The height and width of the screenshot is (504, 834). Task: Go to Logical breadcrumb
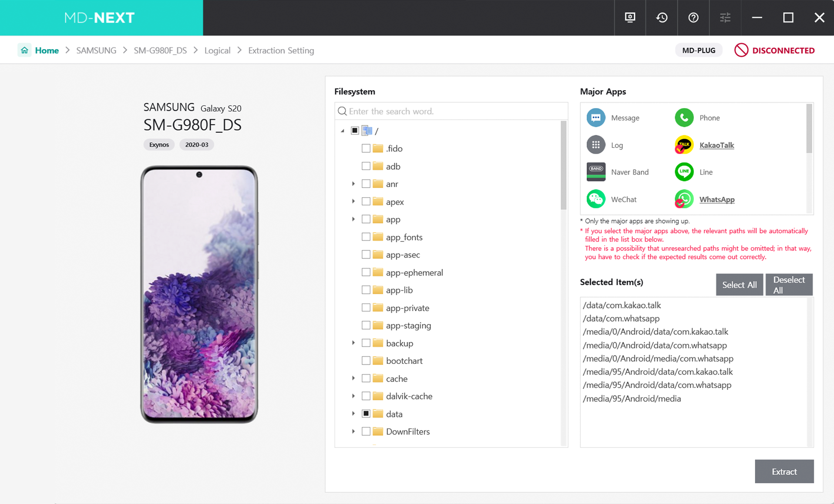[x=217, y=50]
